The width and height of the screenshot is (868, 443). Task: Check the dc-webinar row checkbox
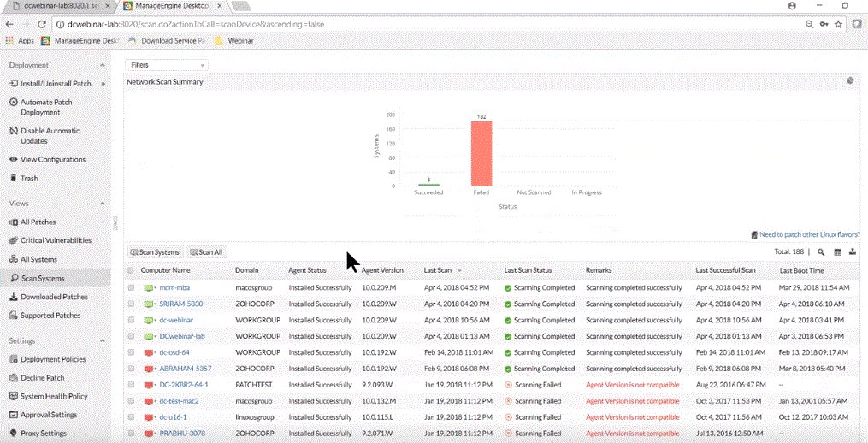click(x=131, y=320)
